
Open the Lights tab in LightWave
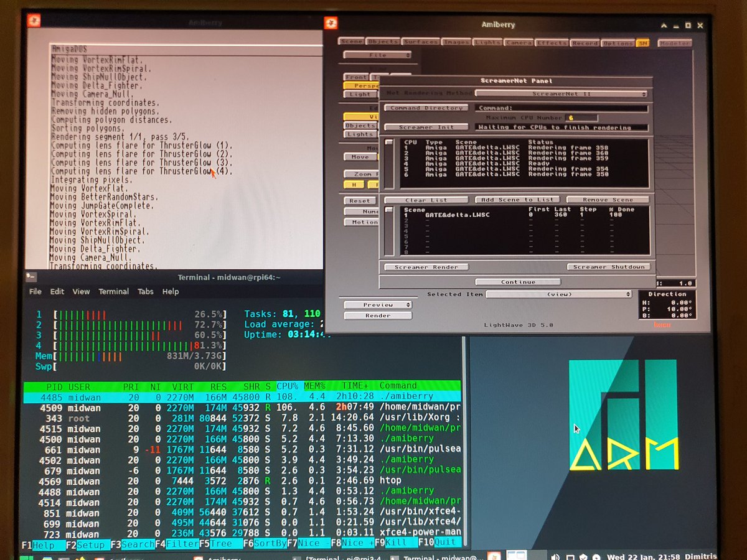pyautogui.click(x=487, y=42)
